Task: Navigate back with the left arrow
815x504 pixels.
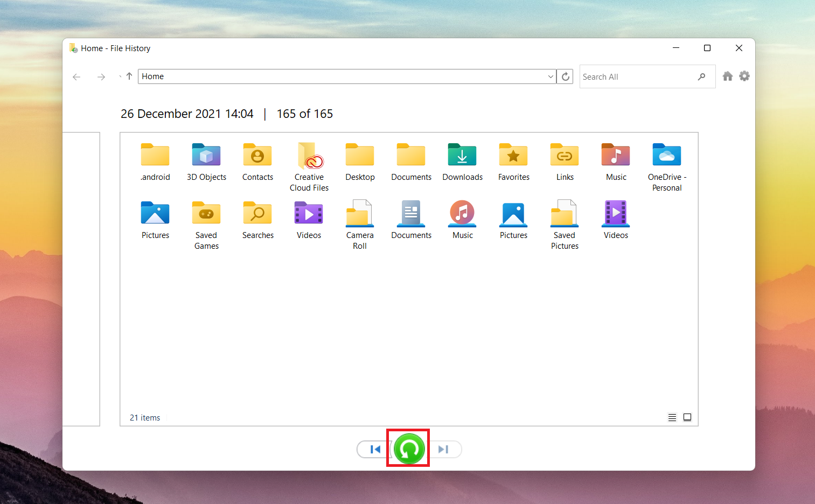Action: pyautogui.click(x=76, y=77)
